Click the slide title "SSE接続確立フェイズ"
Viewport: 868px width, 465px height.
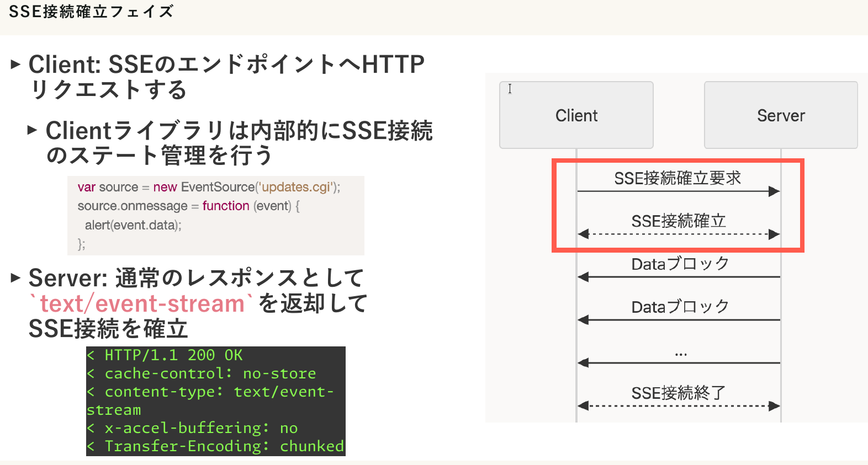(x=91, y=12)
